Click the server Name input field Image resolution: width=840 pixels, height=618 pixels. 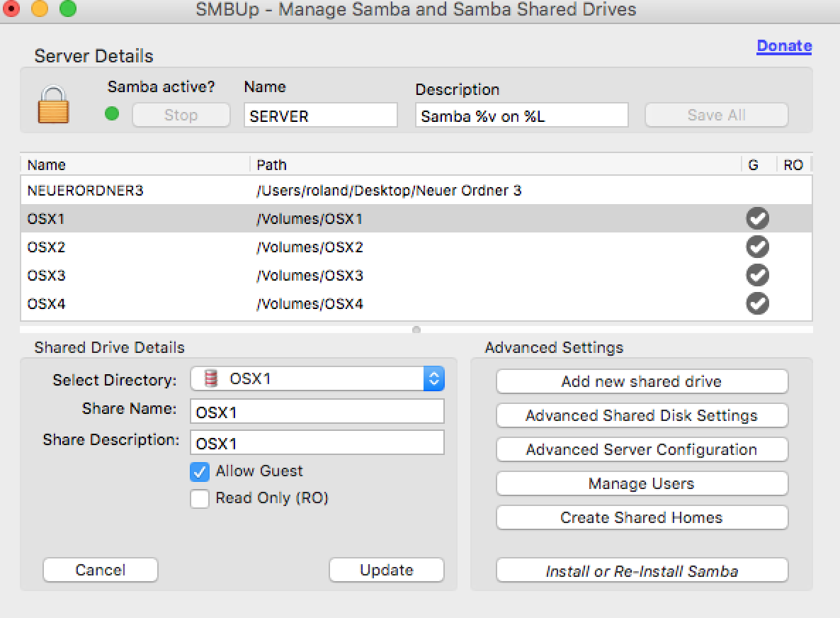tap(320, 116)
